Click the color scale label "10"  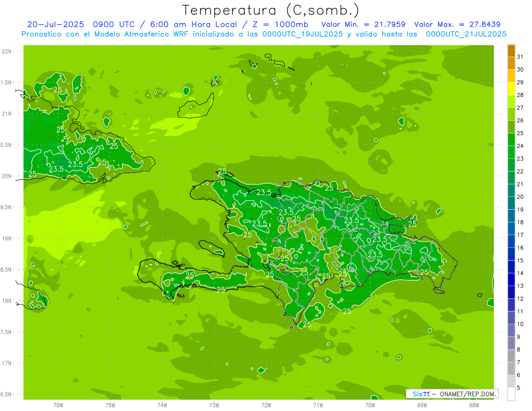pos(520,324)
